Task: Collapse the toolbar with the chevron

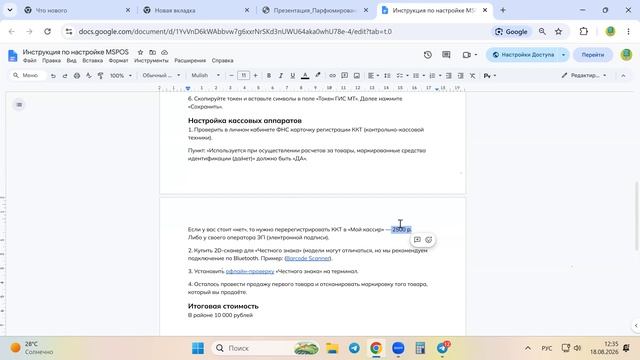Action: [623, 76]
